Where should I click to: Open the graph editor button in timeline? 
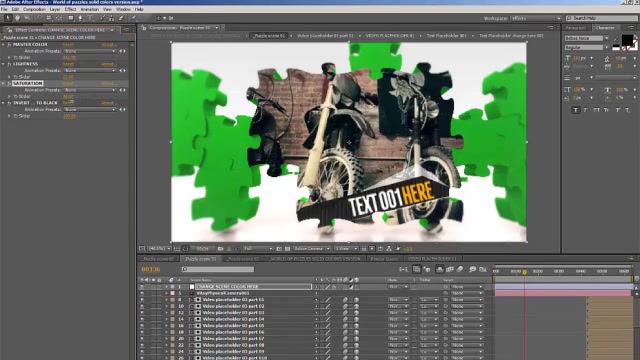(483, 269)
